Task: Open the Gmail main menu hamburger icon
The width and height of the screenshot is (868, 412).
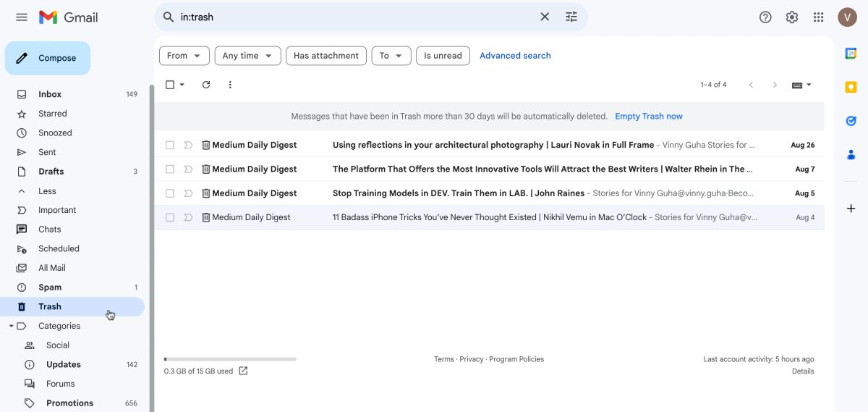Action: click(22, 17)
